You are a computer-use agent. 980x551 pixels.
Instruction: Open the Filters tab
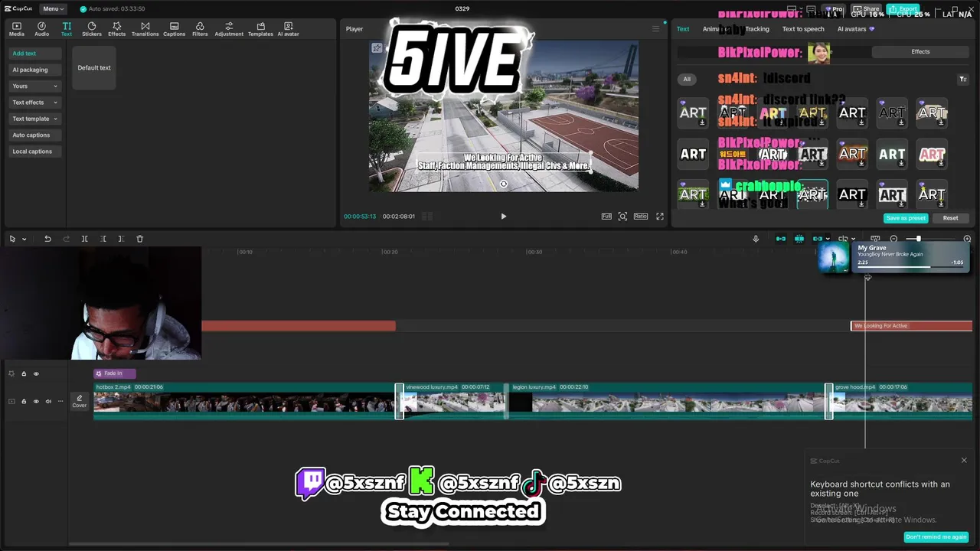click(200, 29)
